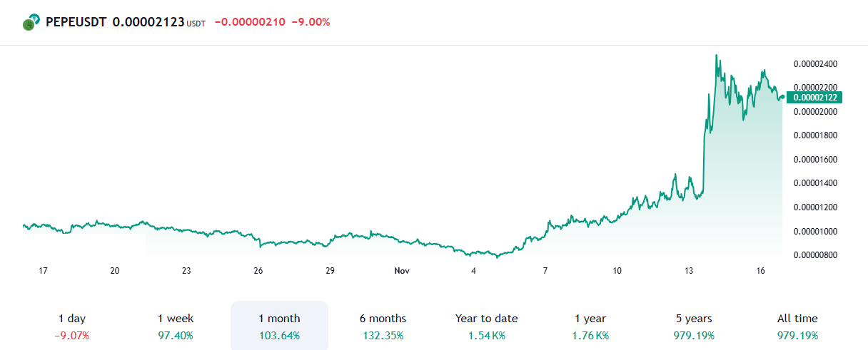The height and width of the screenshot is (350, 868).
Task: Click the 0.00002400 price axis label
Action: pos(815,64)
